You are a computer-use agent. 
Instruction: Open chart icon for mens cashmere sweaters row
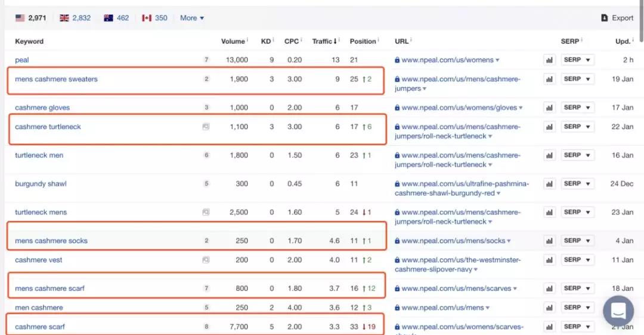pyautogui.click(x=549, y=79)
